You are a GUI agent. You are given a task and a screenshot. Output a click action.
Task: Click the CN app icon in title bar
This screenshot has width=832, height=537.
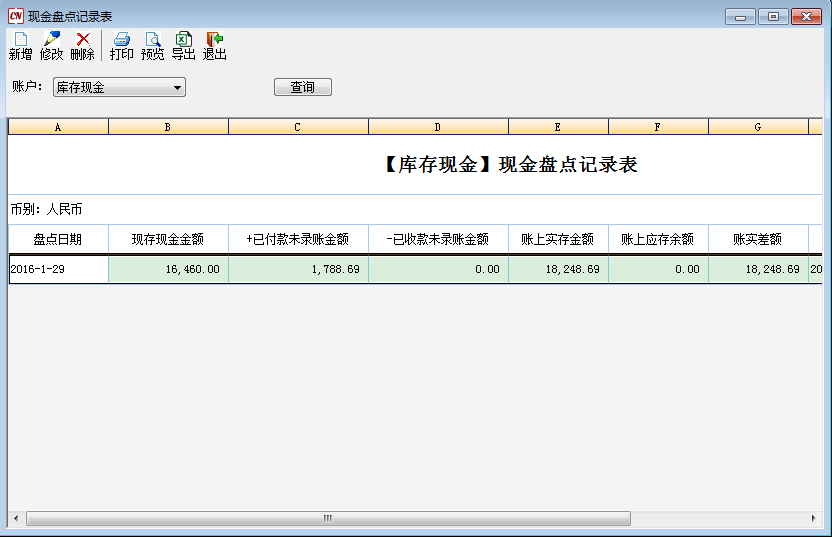[x=15, y=16]
